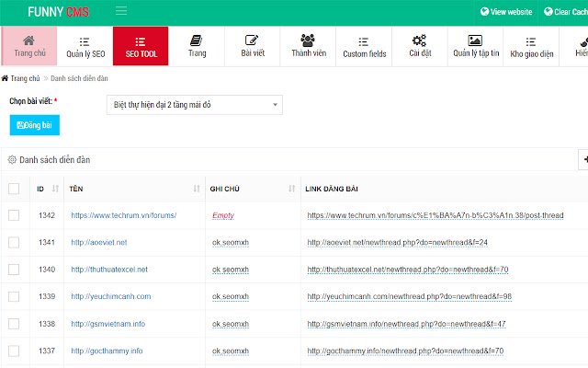Tick the select-all header checkbox
Viewport: 588px width, 368px height.
[14, 189]
